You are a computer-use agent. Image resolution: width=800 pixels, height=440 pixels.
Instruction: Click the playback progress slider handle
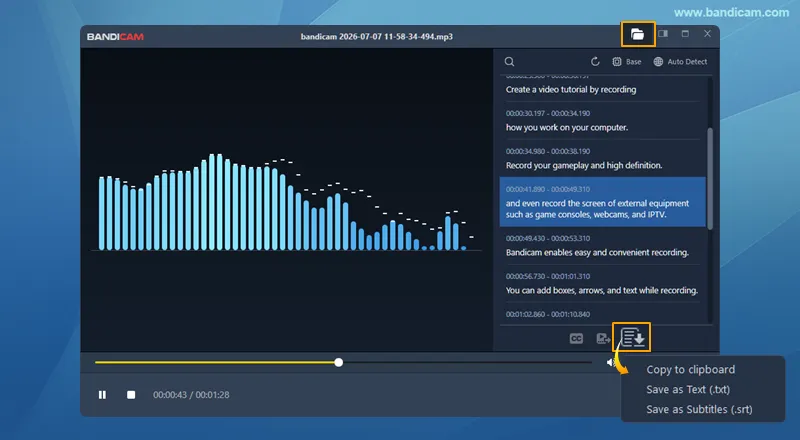tap(339, 362)
